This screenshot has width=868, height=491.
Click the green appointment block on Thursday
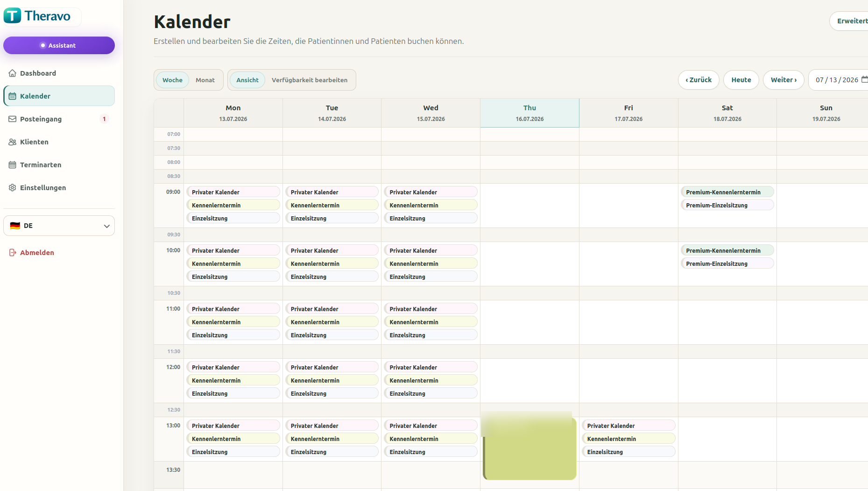[529, 447]
